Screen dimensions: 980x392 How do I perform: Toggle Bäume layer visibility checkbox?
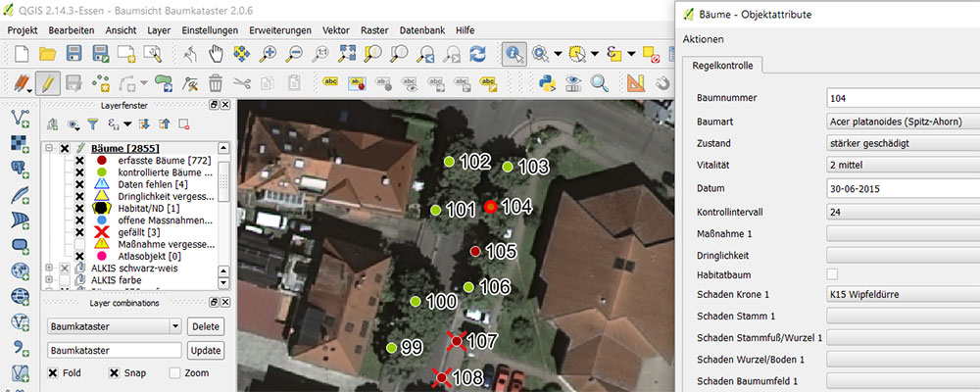tap(65, 149)
